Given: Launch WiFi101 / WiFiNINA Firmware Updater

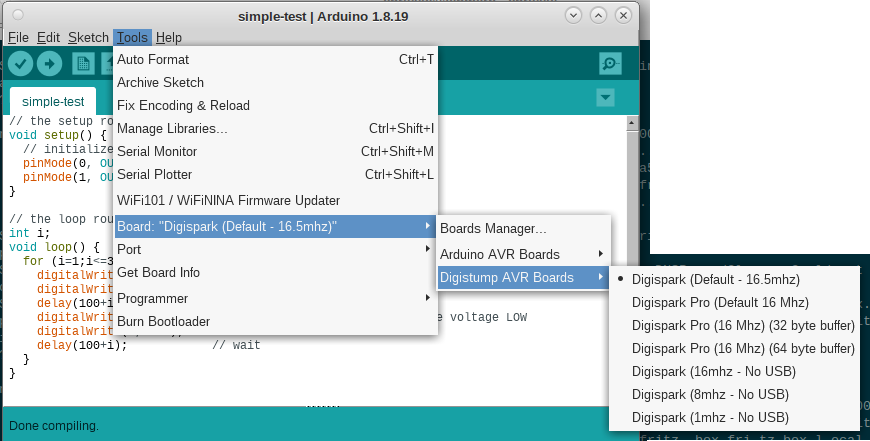Looking at the screenshot, I should click(275, 200).
